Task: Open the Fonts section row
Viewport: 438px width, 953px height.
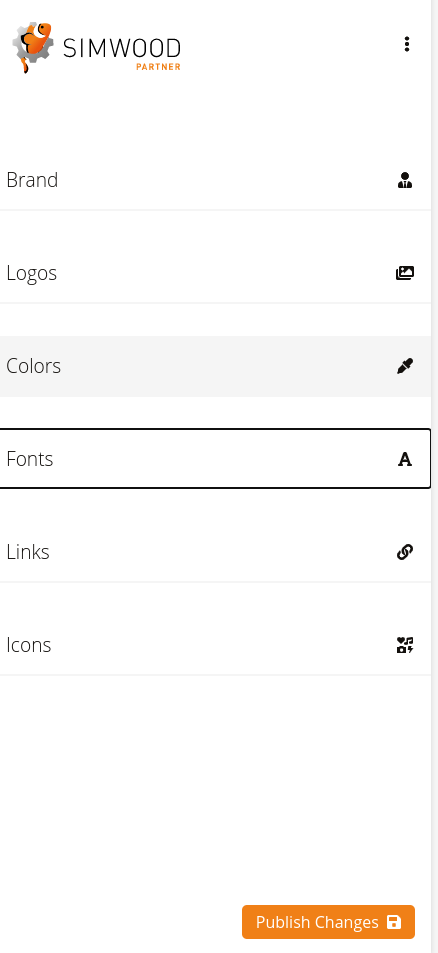Action: pyautogui.click(x=215, y=459)
